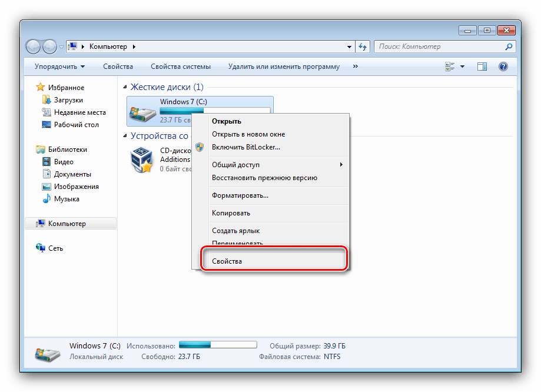
Task: Select Избранное in navigation pane
Action: tap(67, 88)
